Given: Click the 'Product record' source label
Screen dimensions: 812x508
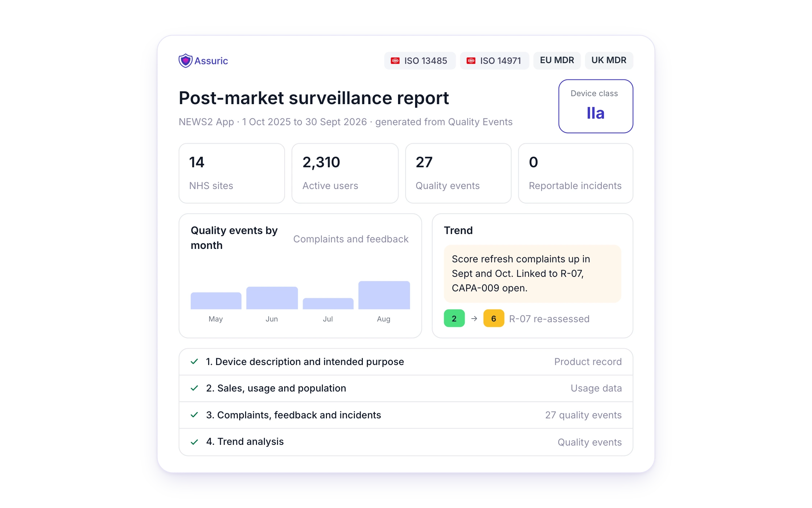Looking at the screenshot, I should point(588,362).
